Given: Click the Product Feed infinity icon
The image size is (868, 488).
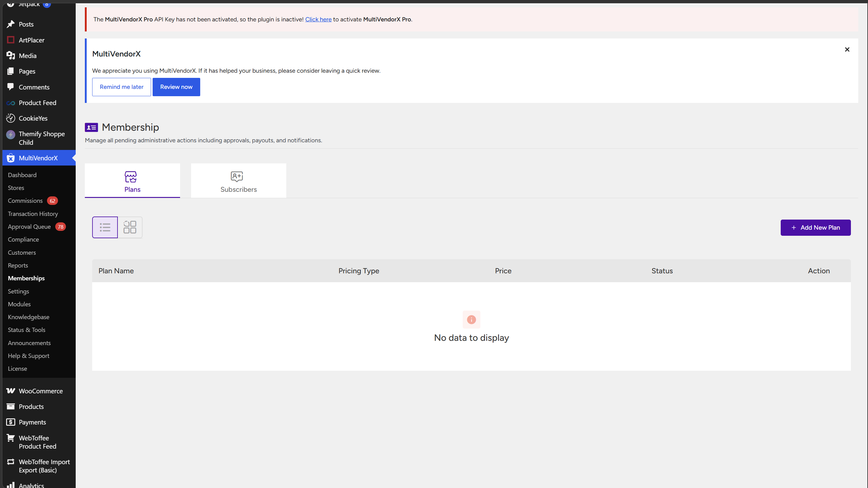Looking at the screenshot, I should (x=11, y=103).
